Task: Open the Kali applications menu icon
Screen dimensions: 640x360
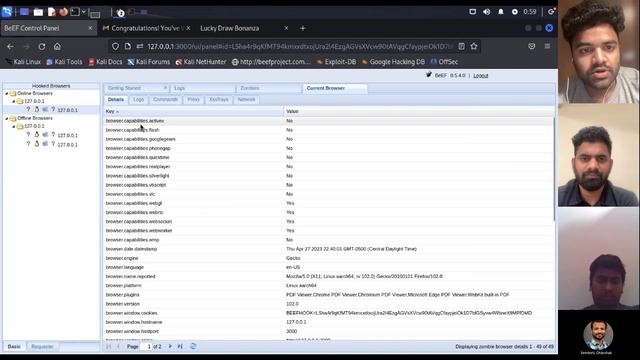Action: click(x=7, y=12)
